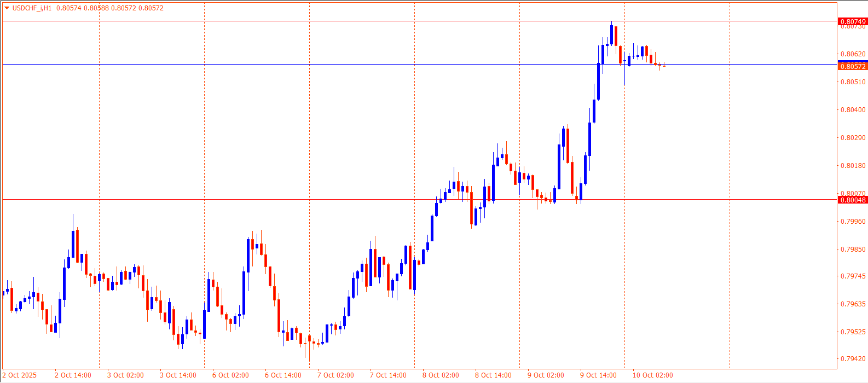This screenshot has height=383, width=868.
Task: Click the 0.80400 price scale label
Action: click(853, 109)
